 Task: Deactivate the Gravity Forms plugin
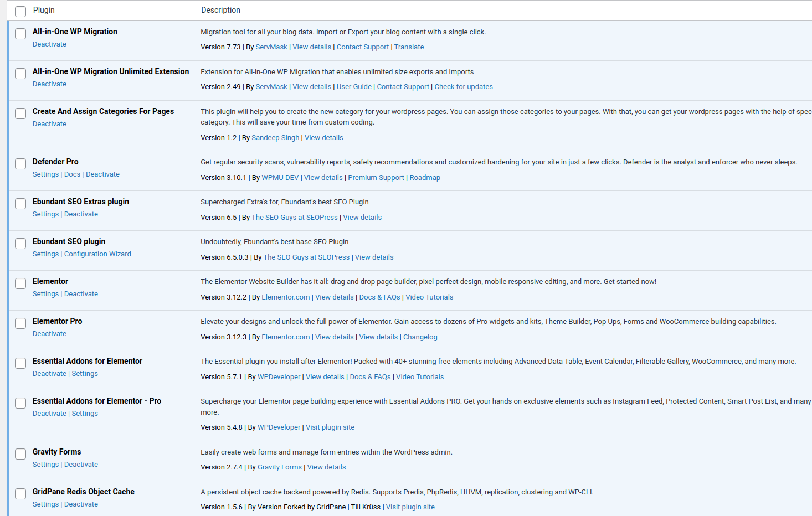[81, 465]
